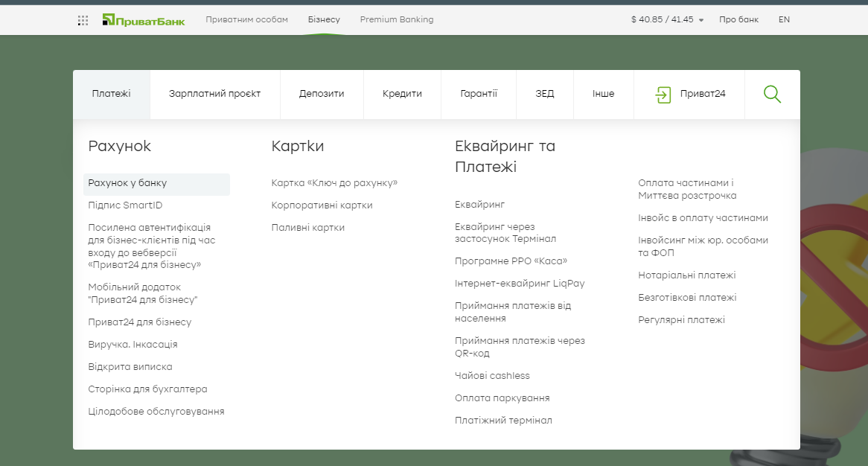This screenshot has height=466, width=868.
Task: Click the Рахунок column heading
Action: pos(120,146)
